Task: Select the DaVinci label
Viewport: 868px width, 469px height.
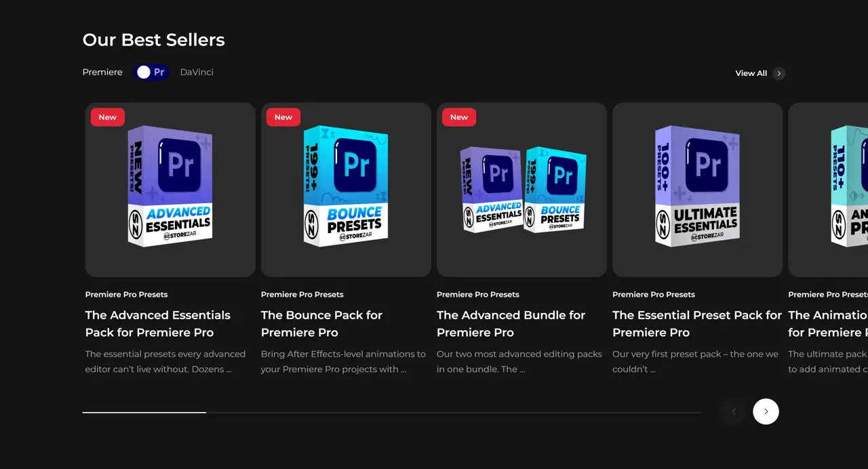Action: [x=197, y=72]
